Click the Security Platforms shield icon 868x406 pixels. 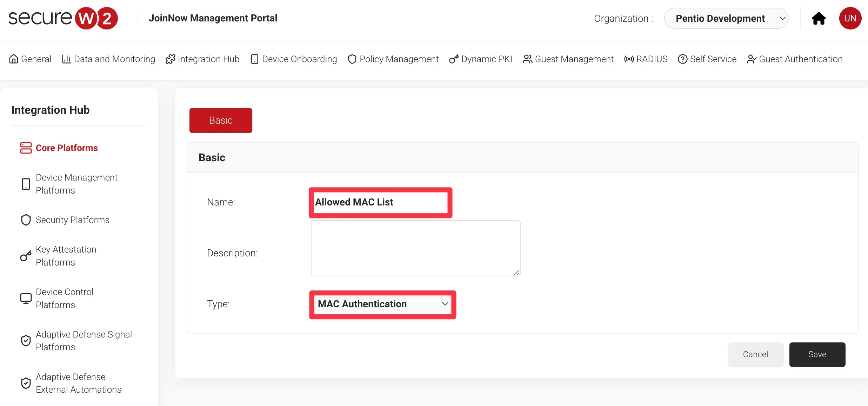point(26,220)
